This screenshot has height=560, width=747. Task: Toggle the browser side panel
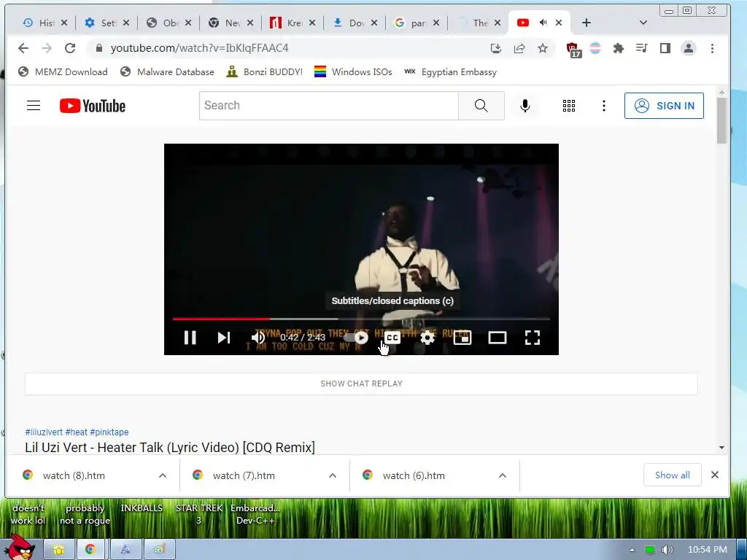coord(665,48)
